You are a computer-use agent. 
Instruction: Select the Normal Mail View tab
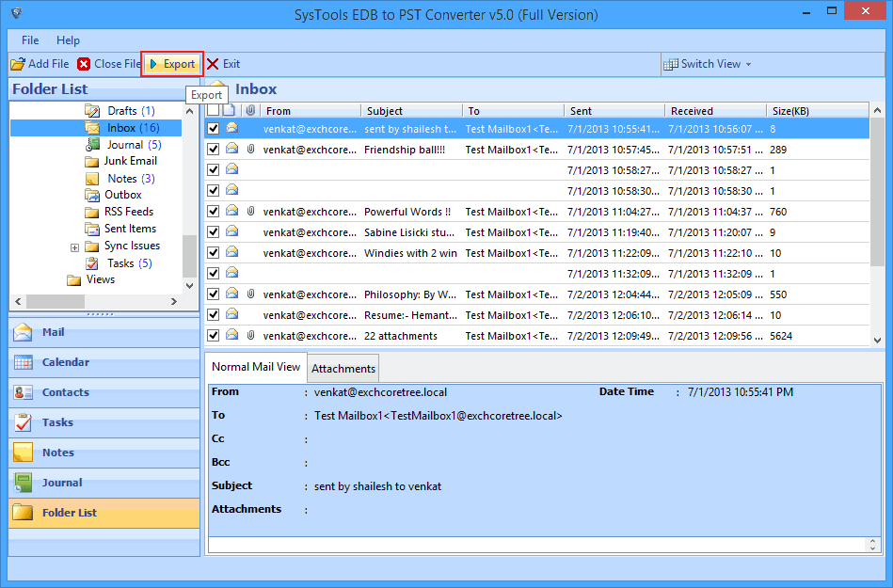256,367
